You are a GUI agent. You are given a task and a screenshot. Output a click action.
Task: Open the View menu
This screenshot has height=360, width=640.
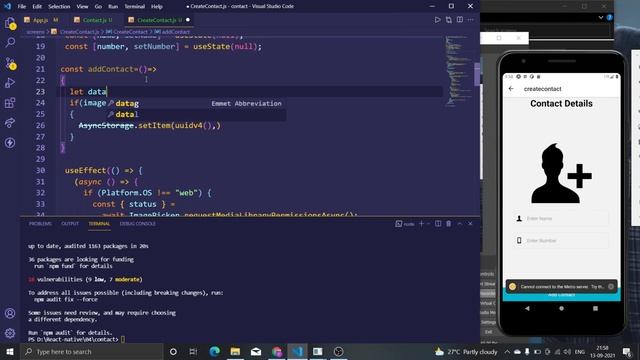[82, 6]
